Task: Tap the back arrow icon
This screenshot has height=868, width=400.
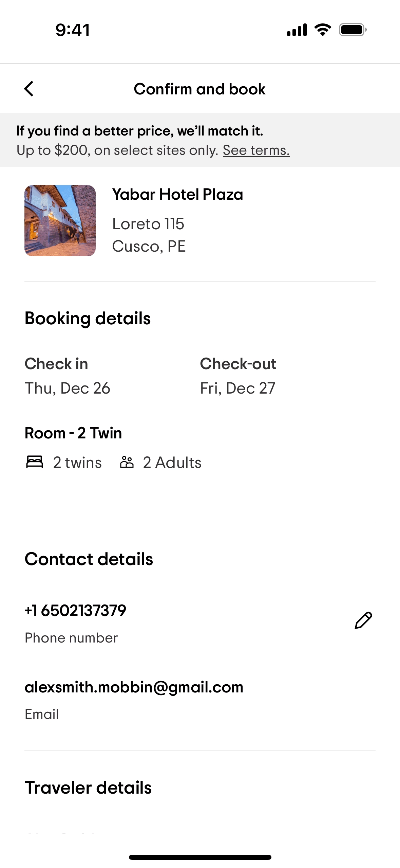Action: [x=29, y=89]
